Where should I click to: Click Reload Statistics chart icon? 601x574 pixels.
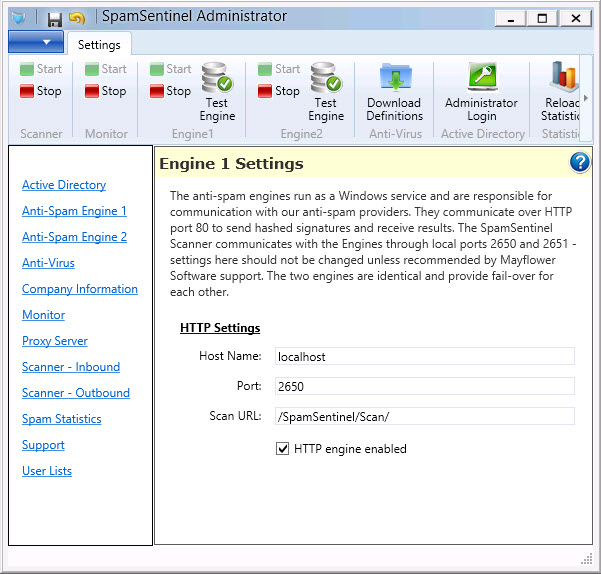point(560,92)
